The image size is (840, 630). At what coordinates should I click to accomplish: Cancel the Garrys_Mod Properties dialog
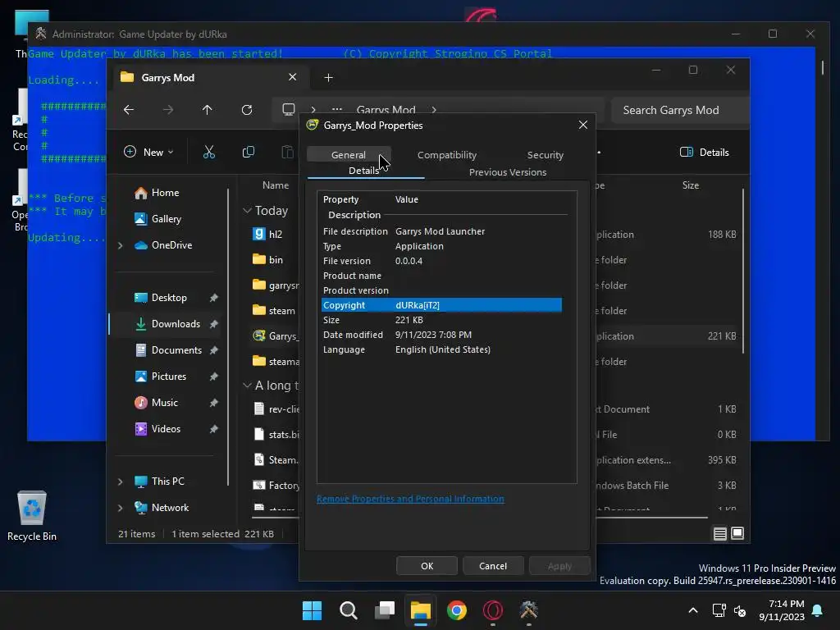point(493,566)
